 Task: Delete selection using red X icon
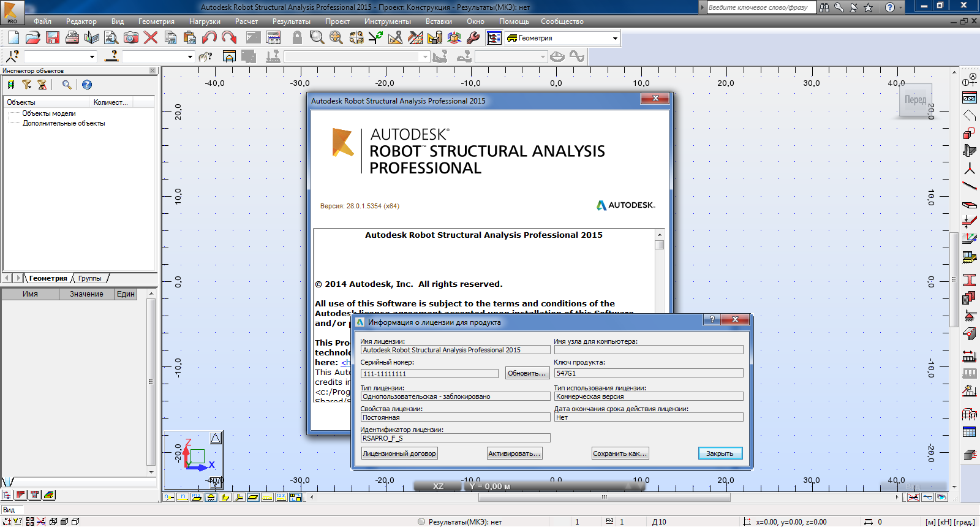point(151,38)
